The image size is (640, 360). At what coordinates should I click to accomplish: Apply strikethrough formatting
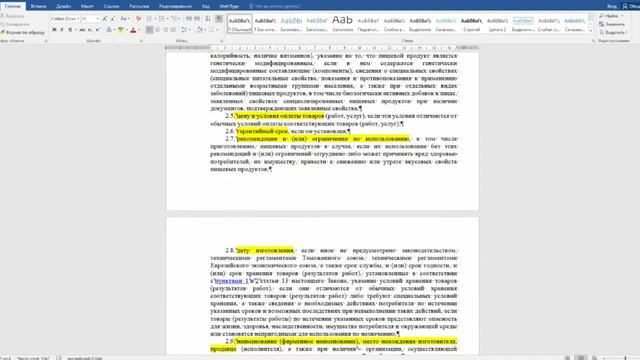click(x=82, y=30)
